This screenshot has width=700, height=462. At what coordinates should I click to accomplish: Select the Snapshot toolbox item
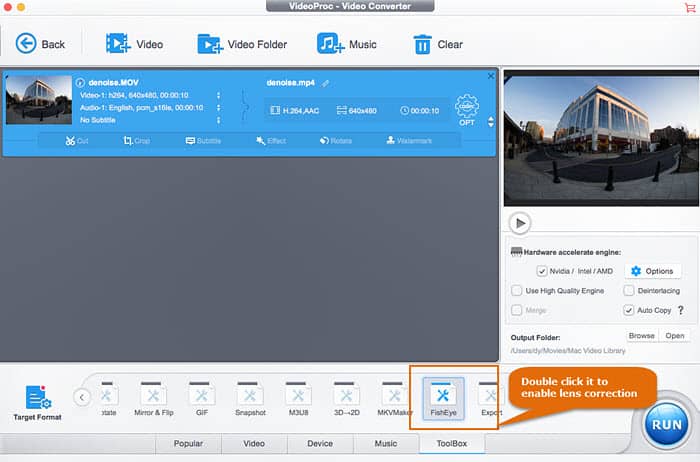pyautogui.click(x=250, y=399)
